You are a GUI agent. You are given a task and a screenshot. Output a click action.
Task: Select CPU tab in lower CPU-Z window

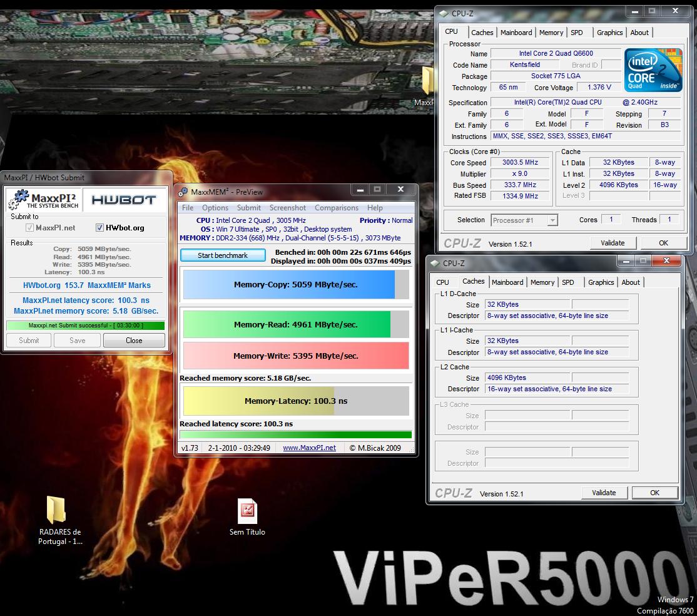442,282
